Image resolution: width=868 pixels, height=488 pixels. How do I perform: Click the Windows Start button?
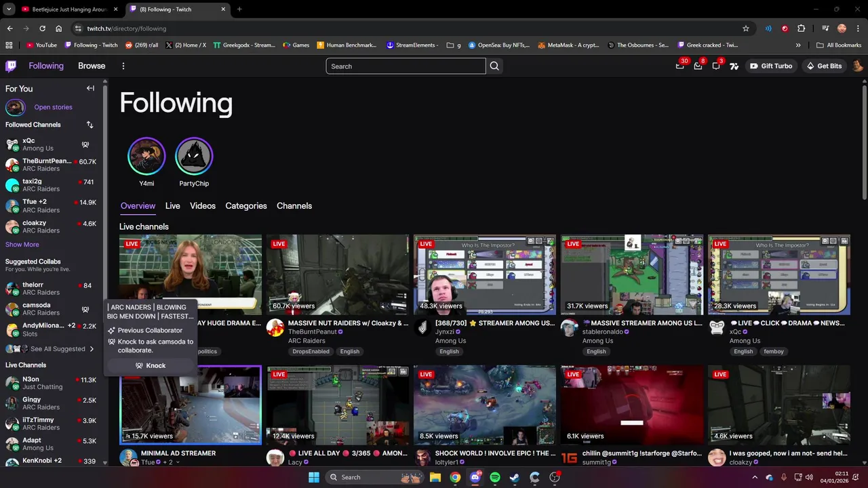point(314,477)
